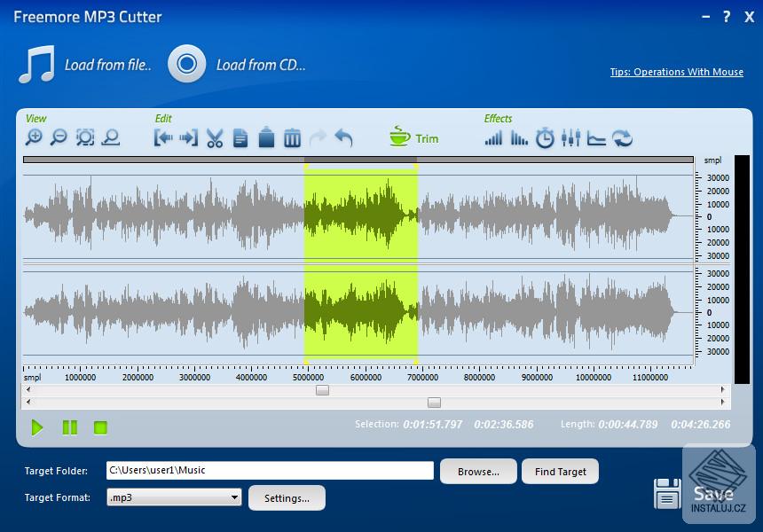Click the greyed-out redo arrow icon
Screen dimensions: 763x532
pos(318,138)
